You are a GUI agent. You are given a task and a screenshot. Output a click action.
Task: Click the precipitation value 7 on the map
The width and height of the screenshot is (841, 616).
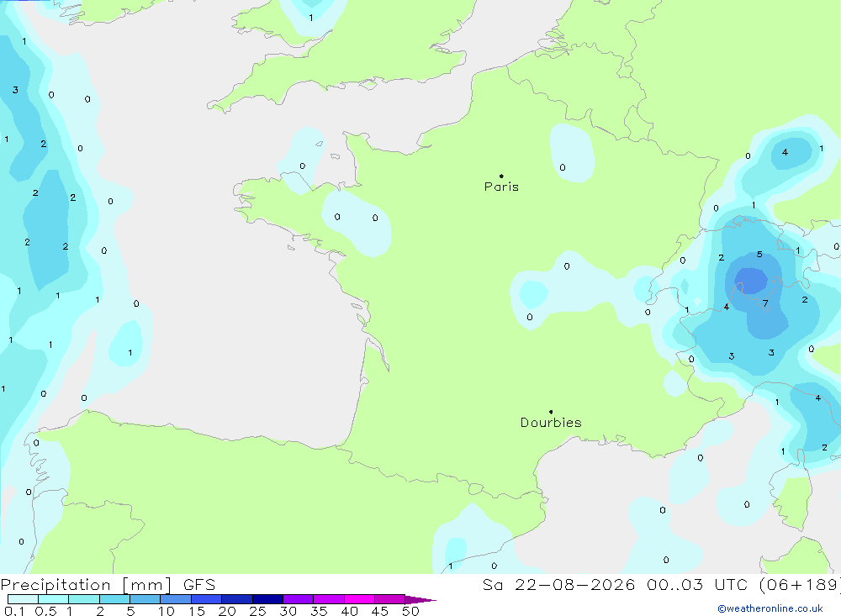pos(765,303)
